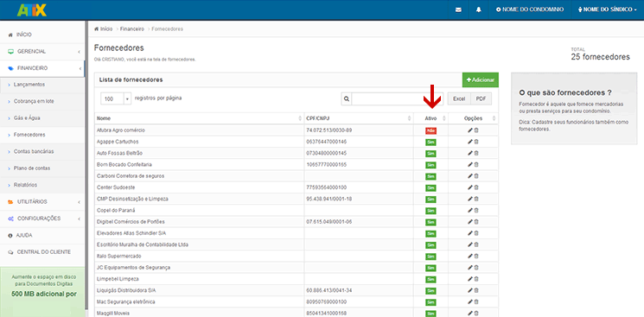
Task: Open the messages envelope icon
Action: tap(458, 10)
